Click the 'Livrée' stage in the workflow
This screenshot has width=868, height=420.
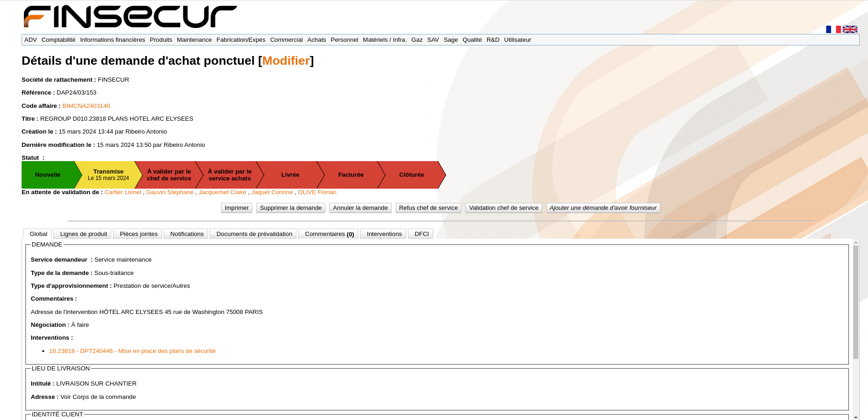pyautogui.click(x=290, y=175)
